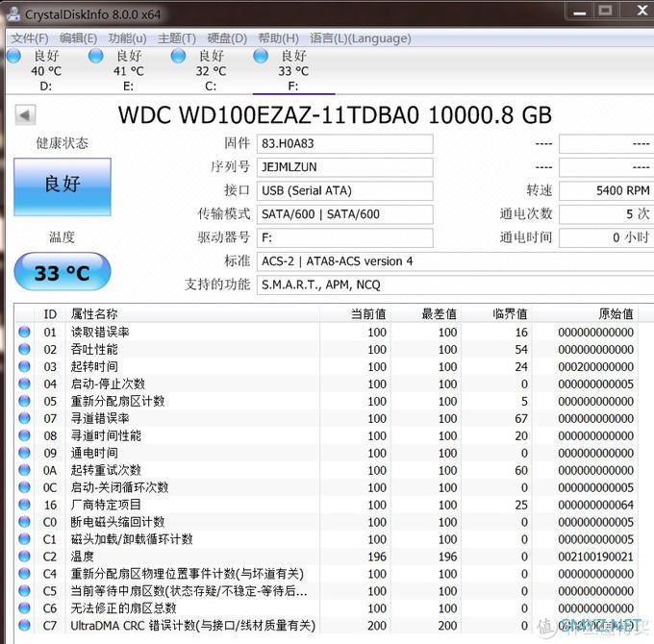This screenshot has width=654, height=644.
Task: Click status icon for row 03 起转时间
Action: point(25,366)
